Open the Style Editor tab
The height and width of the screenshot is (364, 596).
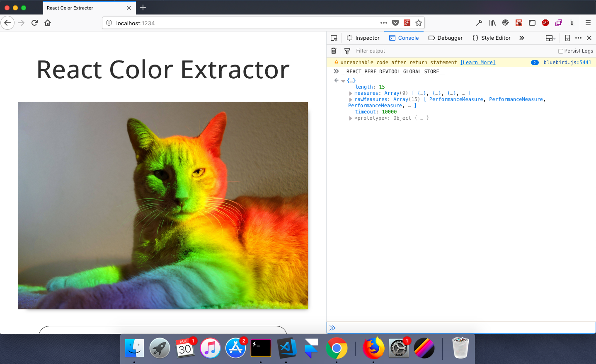pyautogui.click(x=492, y=38)
